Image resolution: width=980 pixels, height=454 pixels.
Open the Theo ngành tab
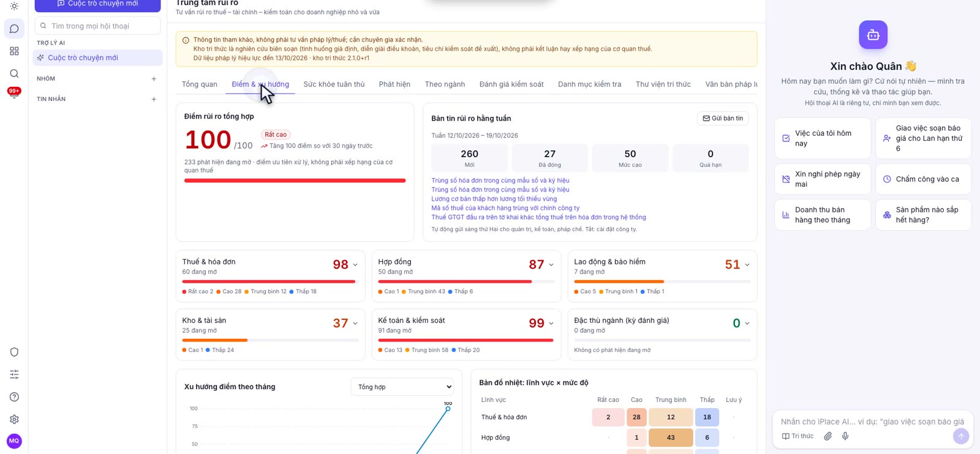point(445,84)
